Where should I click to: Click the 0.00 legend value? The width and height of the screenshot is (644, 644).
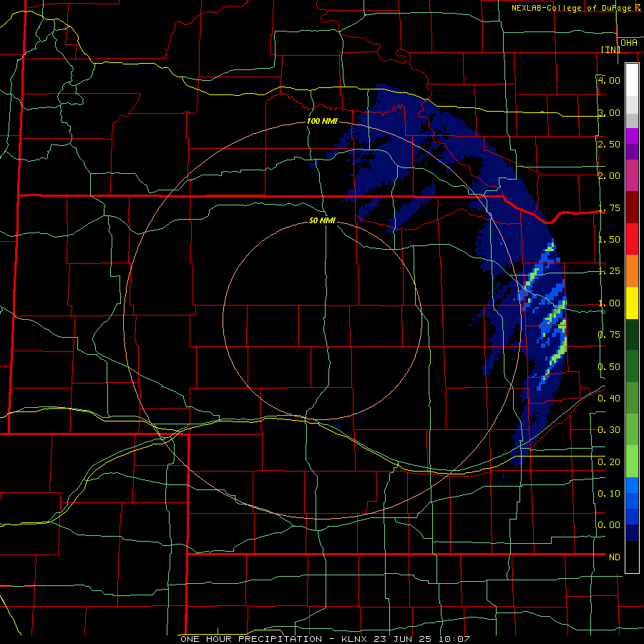[x=609, y=525]
